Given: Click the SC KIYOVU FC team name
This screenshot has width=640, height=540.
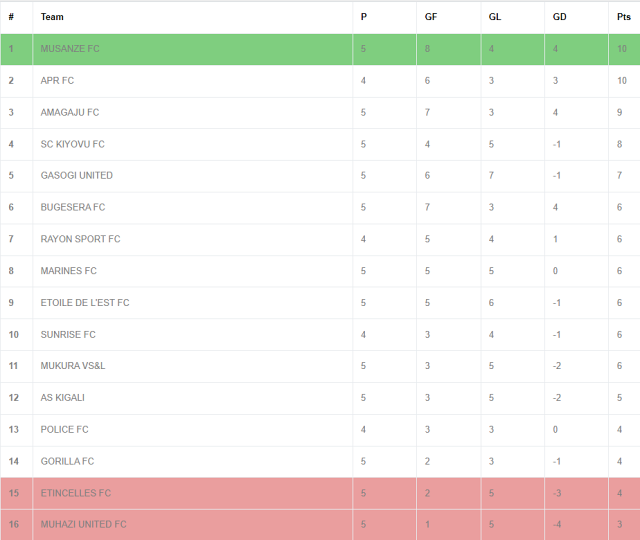Looking at the screenshot, I should [x=72, y=144].
